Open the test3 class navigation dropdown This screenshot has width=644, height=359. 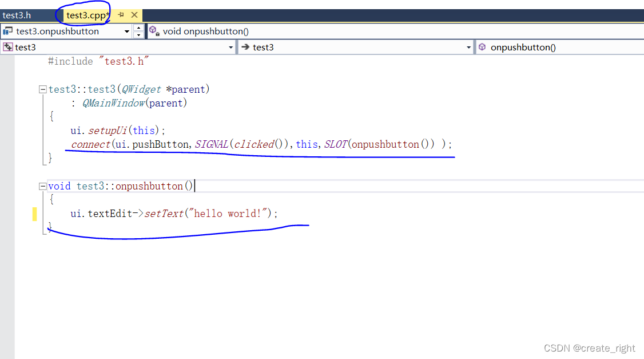[x=468, y=48]
